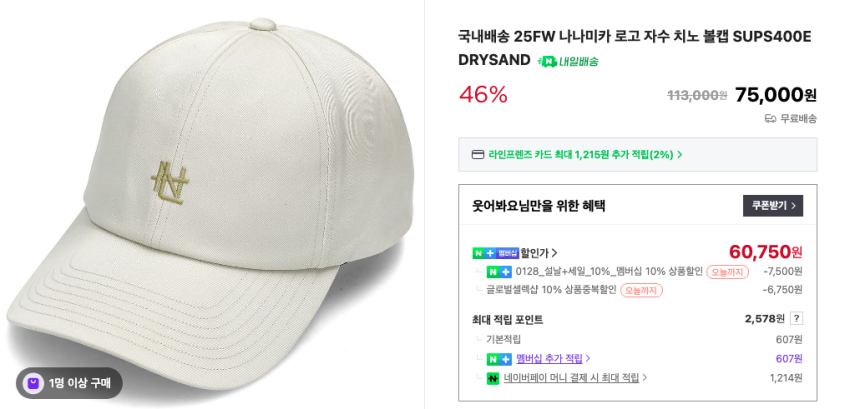This screenshot has width=850, height=409.
Task: Click the first 오늘까지 tag
Action: pos(727,272)
